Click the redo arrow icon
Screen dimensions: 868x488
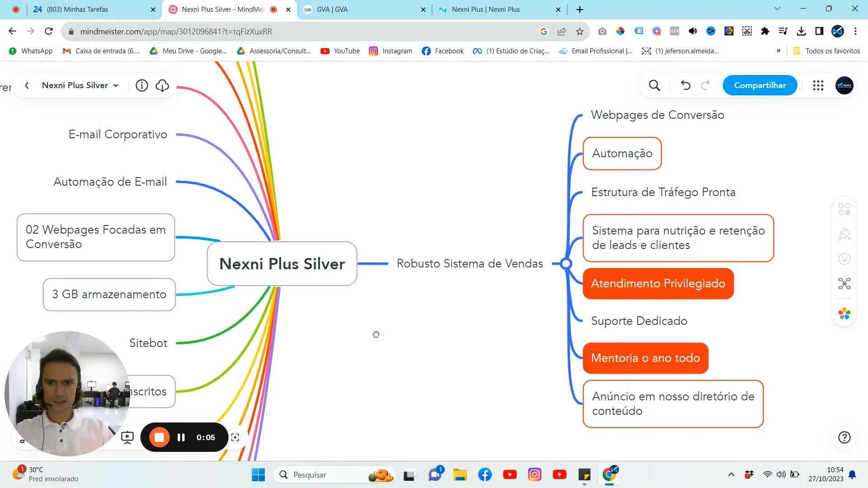pyautogui.click(x=705, y=85)
